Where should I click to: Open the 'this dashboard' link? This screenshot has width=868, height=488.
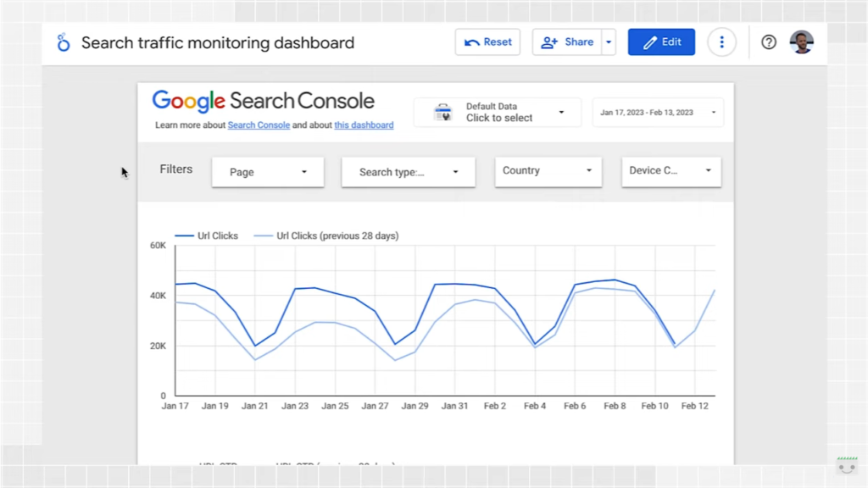pos(364,125)
